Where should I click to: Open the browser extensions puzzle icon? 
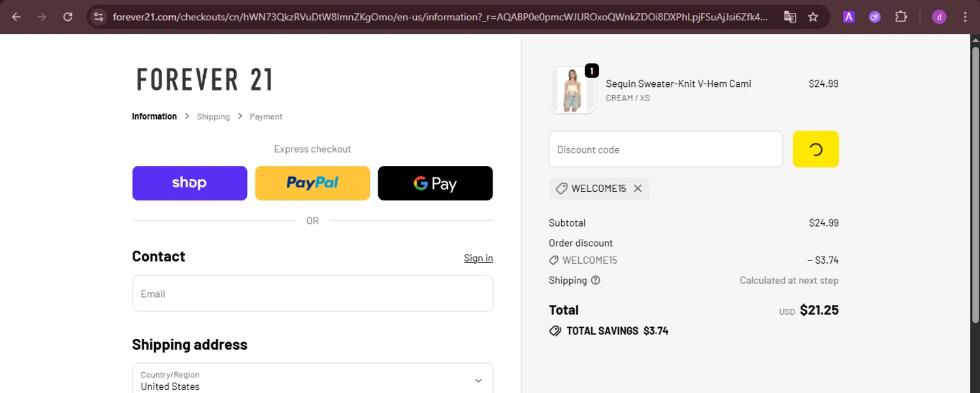(x=901, y=17)
